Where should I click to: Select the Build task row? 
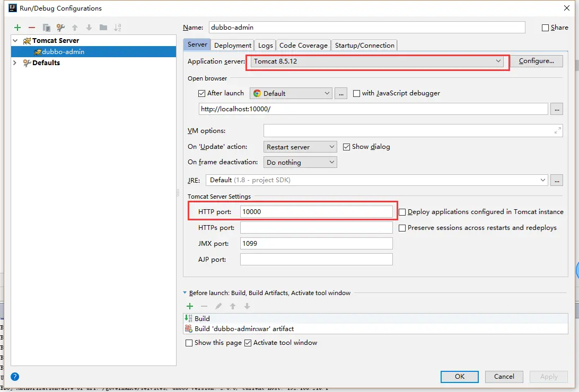[376, 318]
